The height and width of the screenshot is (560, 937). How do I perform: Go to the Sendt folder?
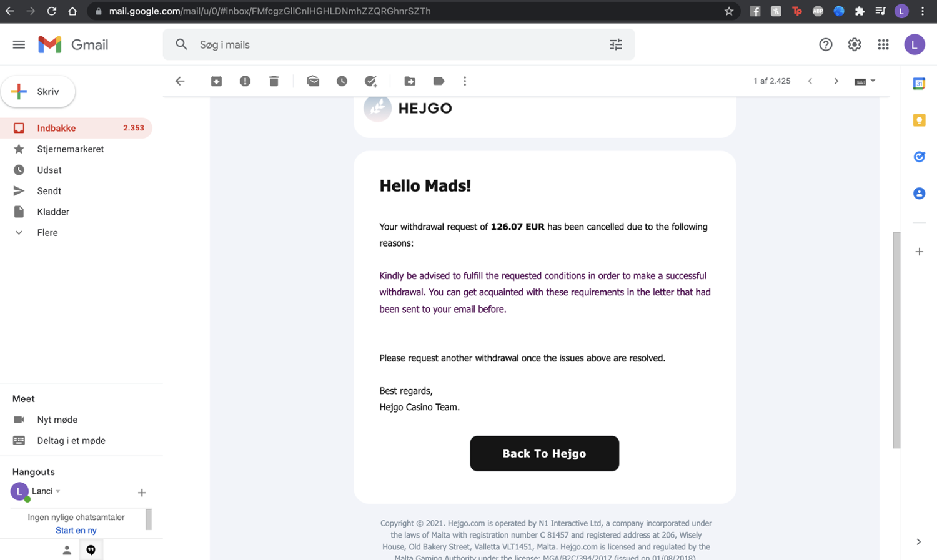point(49,191)
